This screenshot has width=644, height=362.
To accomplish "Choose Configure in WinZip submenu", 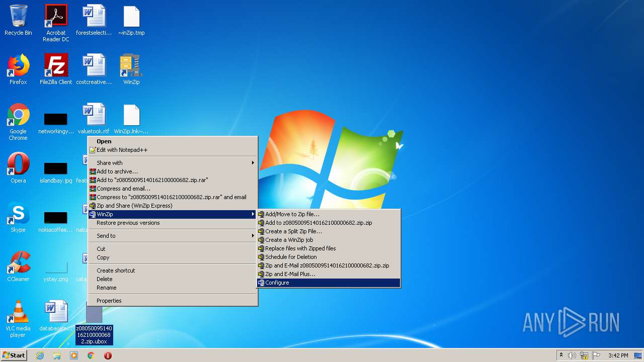I will [x=329, y=283].
